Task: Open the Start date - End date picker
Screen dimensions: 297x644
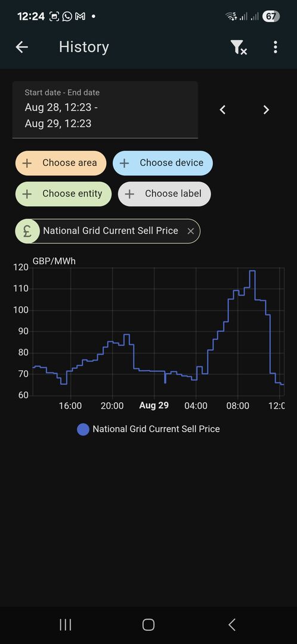Action: pyautogui.click(x=105, y=110)
